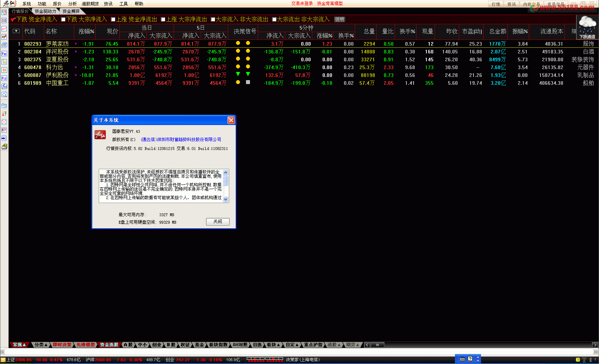The height and width of the screenshot is (364, 599).
Task: Click the magnifier stock search icon
Action: coord(4,95)
